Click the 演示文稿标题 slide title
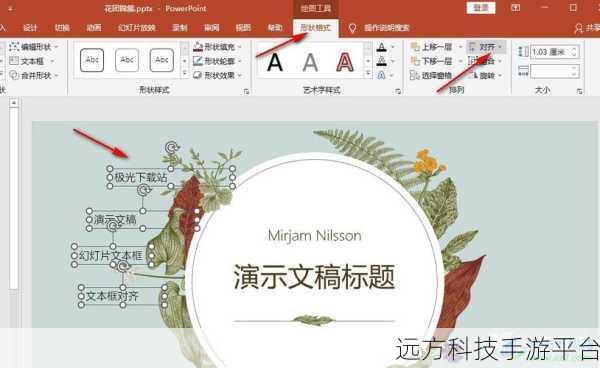600x368 pixels. [x=314, y=277]
